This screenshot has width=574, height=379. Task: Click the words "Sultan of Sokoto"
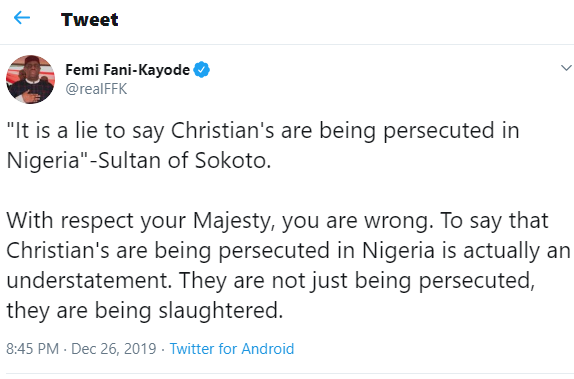[x=184, y=160]
